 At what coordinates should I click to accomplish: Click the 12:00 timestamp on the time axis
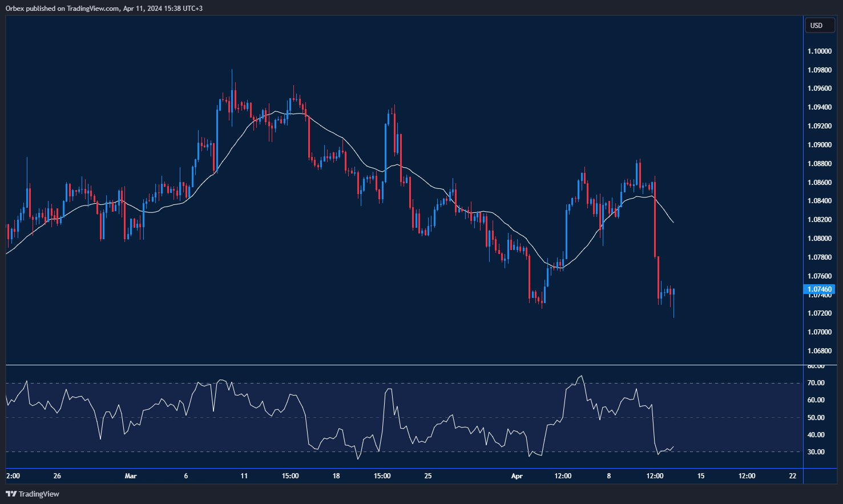(563, 475)
